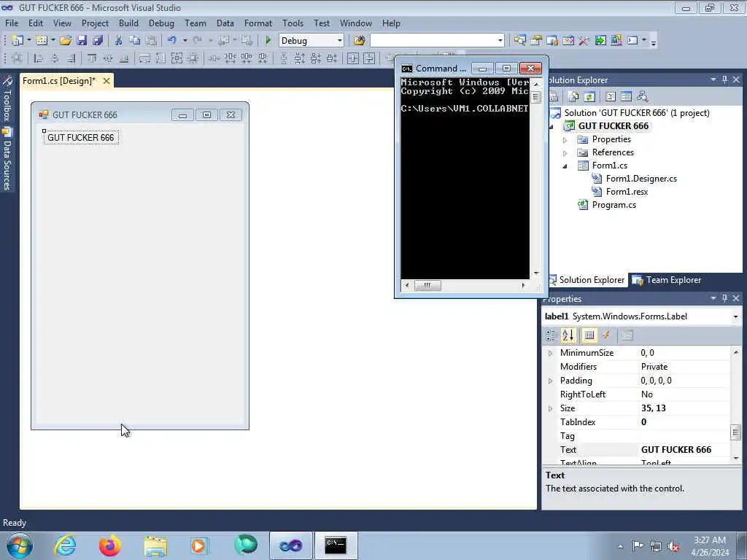Click the Find in Files icon
747x560 pixels.
[x=359, y=41]
